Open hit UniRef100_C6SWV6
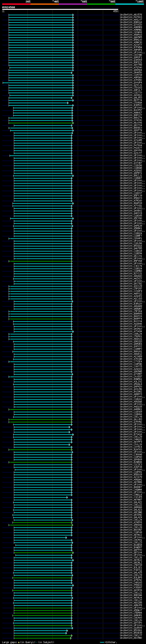The height and width of the screenshot is (644, 146). 131,32
